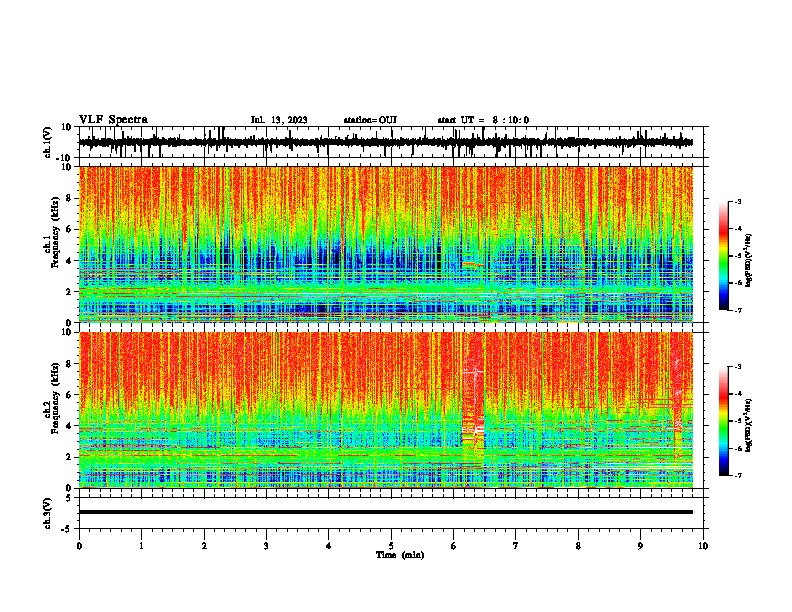The image size is (792, 612).
Task: Click time axis tick label "5"
Action: (391, 546)
